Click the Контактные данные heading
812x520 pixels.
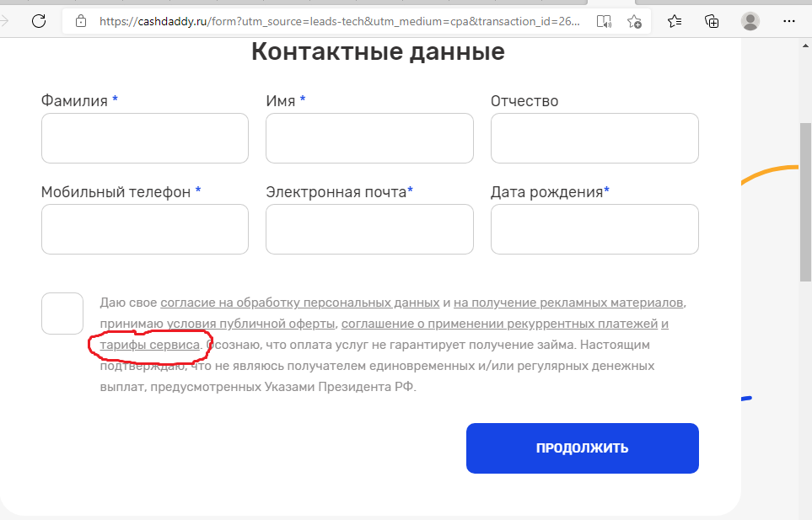378,51
